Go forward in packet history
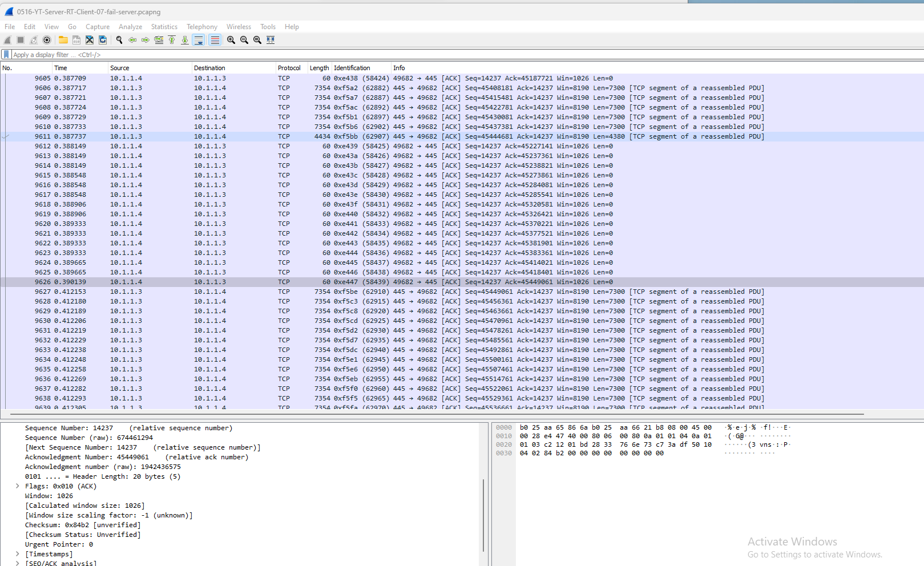924x566 pixels. pos(146,40)
